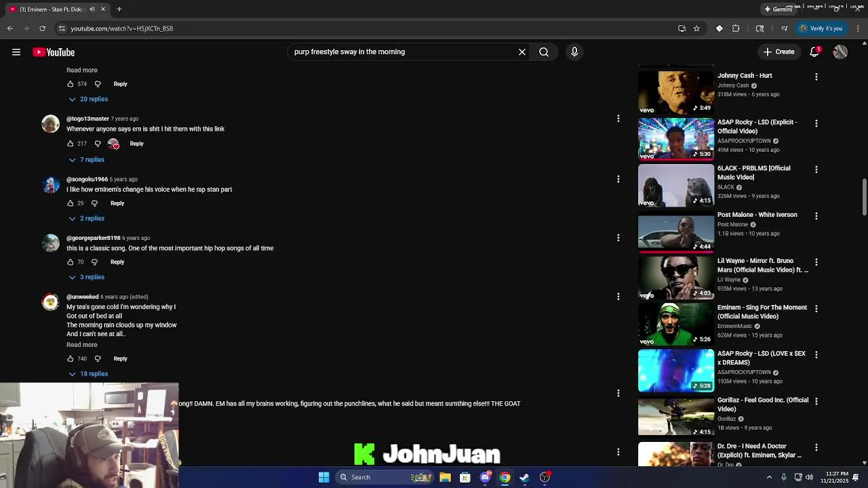Like the comment with 574 likes
Screen dimensions: 868x488
coord(70,84)
